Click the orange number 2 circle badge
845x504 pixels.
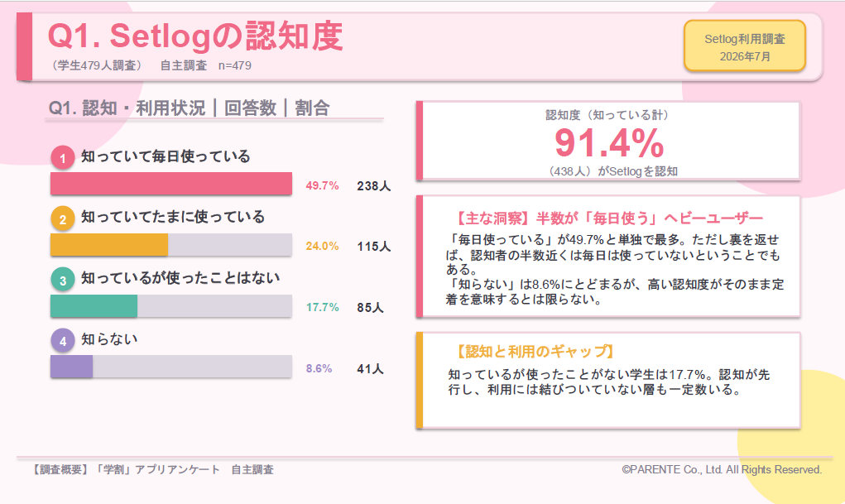[63, 218]
